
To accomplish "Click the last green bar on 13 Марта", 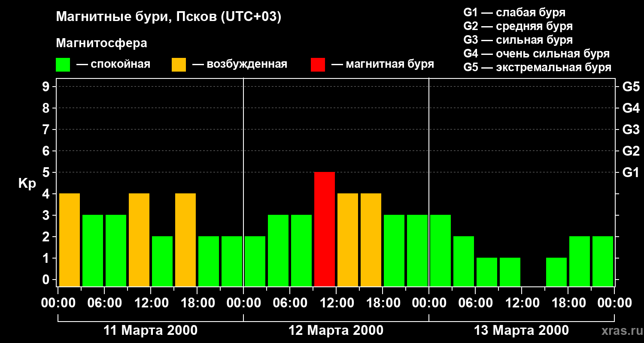I will click(603, 261).
